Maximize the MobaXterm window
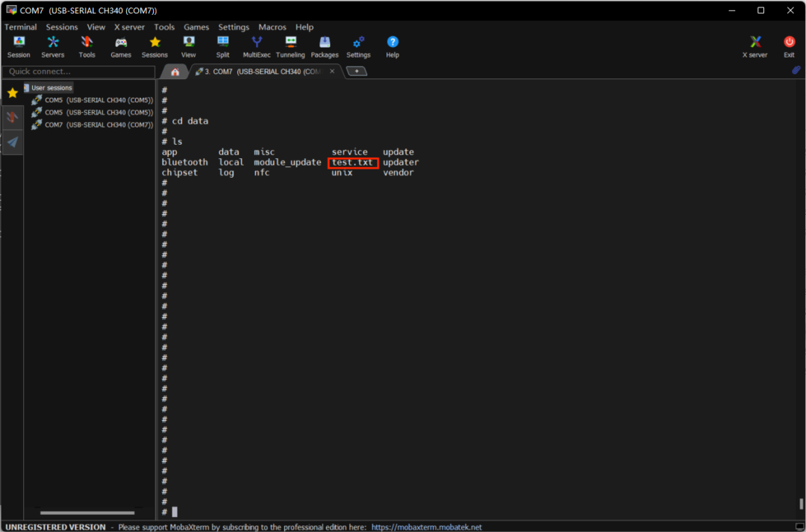The height and width of the screenshot is (532, 806). tap(760, 10)
